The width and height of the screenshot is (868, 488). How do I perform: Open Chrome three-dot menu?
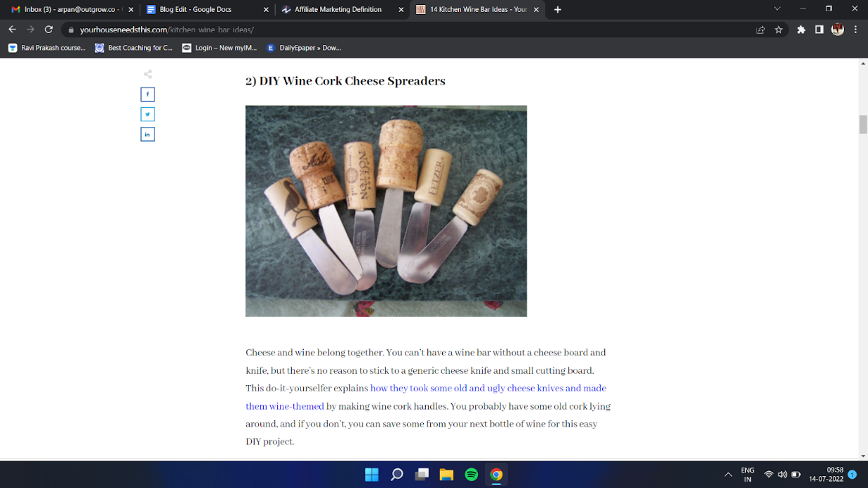[x=855, y=30]
